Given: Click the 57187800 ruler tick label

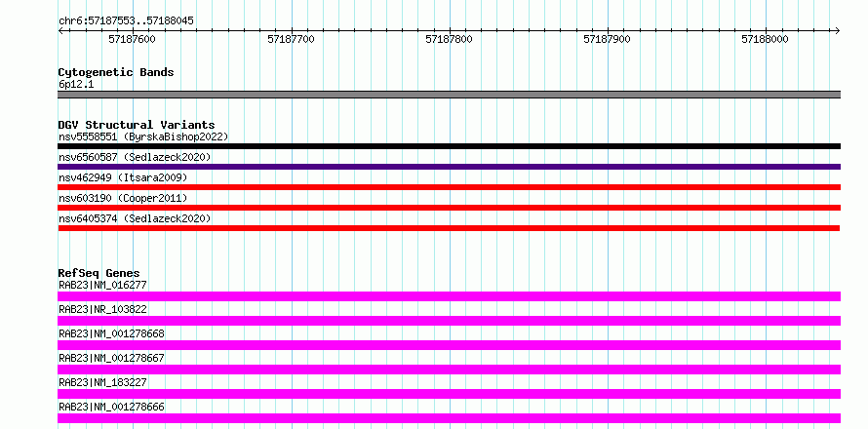Looking at the screenshot, I should pos(449,39).
